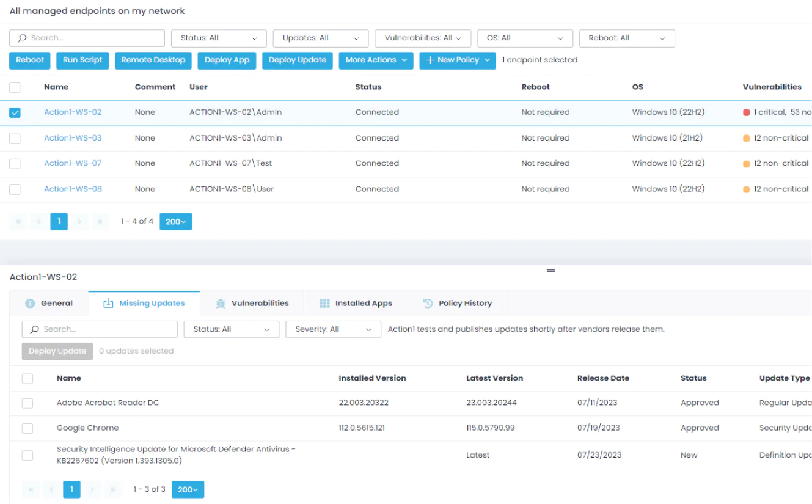Go to next page in endpoints pagination
The width and height of the screenshot is (812, 504).
click(x=79, y=222)
